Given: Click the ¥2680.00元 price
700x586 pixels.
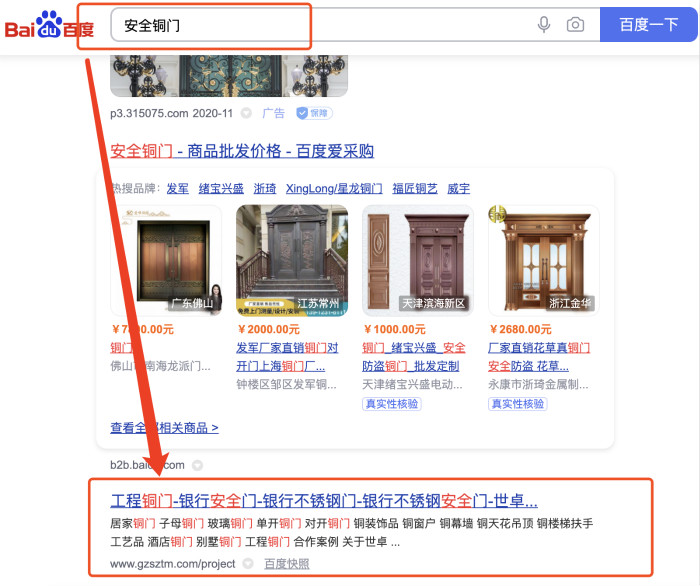Looking at the screenshot, I should pyautogui.click(x=520, y=329).
